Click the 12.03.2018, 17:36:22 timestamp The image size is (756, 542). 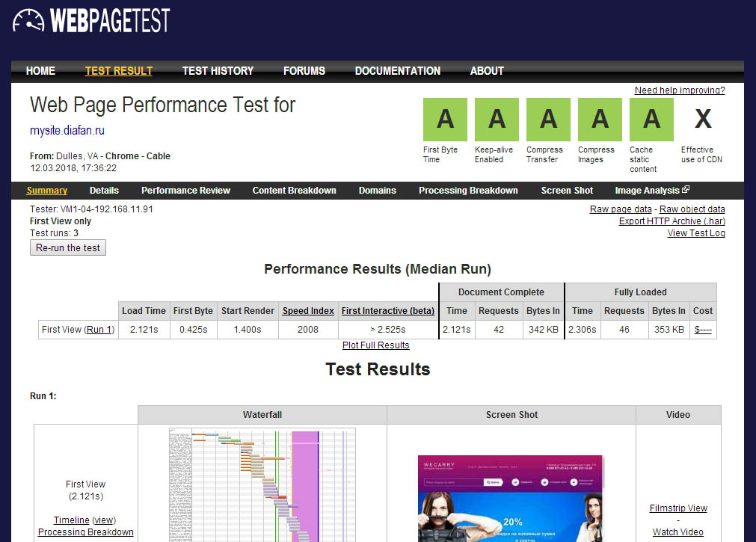[x=73, y=167]
